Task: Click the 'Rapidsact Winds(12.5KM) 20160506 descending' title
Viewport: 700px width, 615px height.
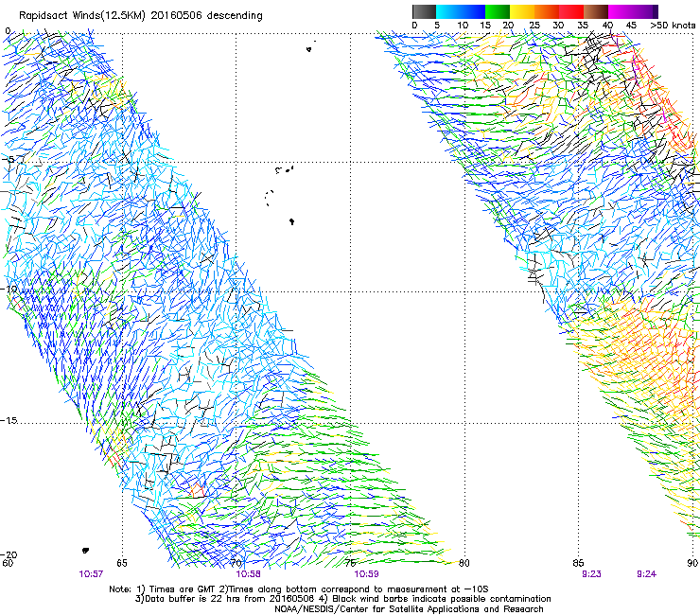Action: pos(141,15)
